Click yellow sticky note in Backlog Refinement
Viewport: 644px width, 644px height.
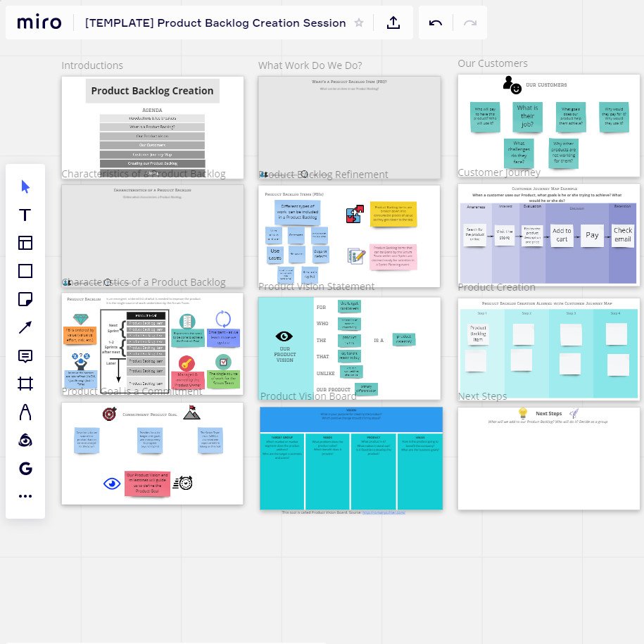392,215
